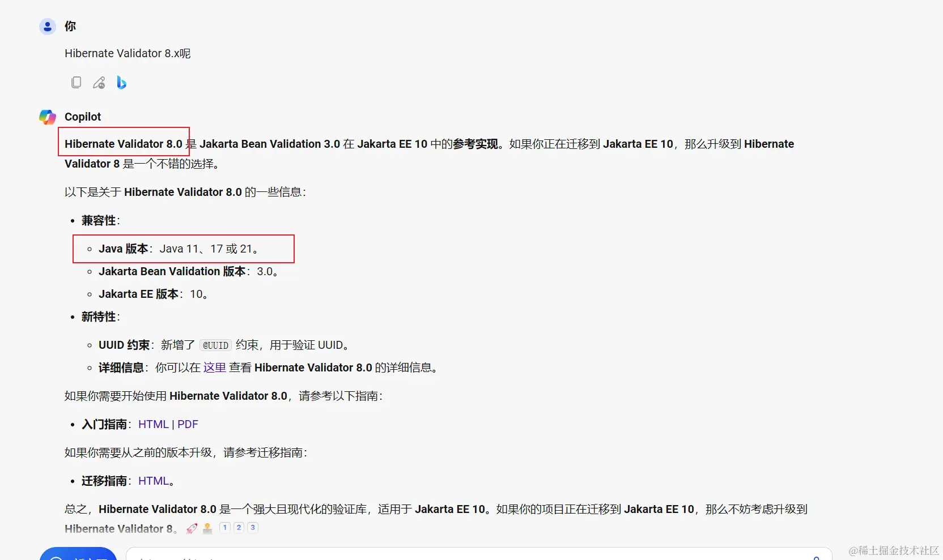Screen dimensions: 943x560
Task: Edit the message using the pencil icon
Action: pos(99,83)
